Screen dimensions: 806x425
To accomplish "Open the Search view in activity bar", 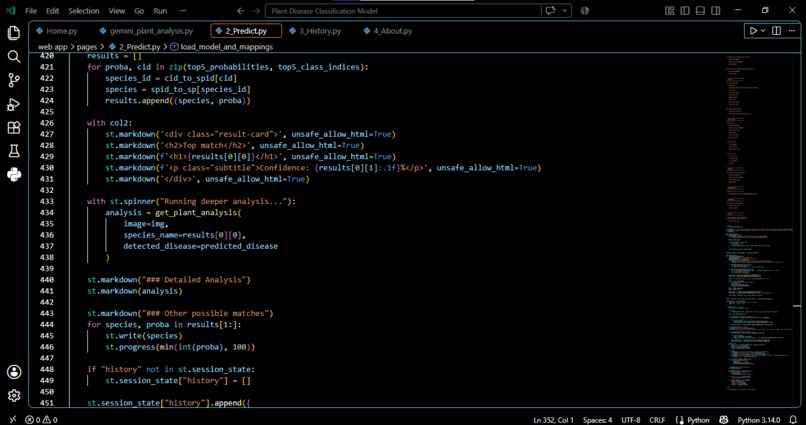I will (14, 57).
